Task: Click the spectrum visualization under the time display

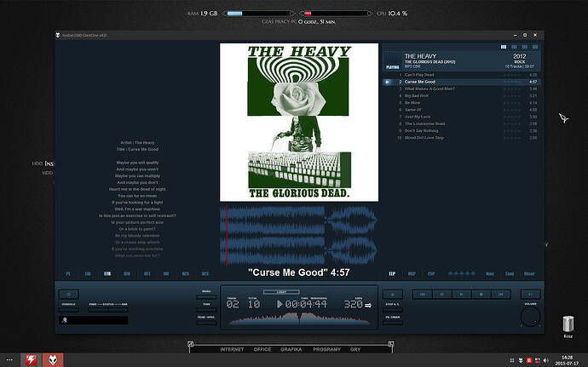Action: 299,318
